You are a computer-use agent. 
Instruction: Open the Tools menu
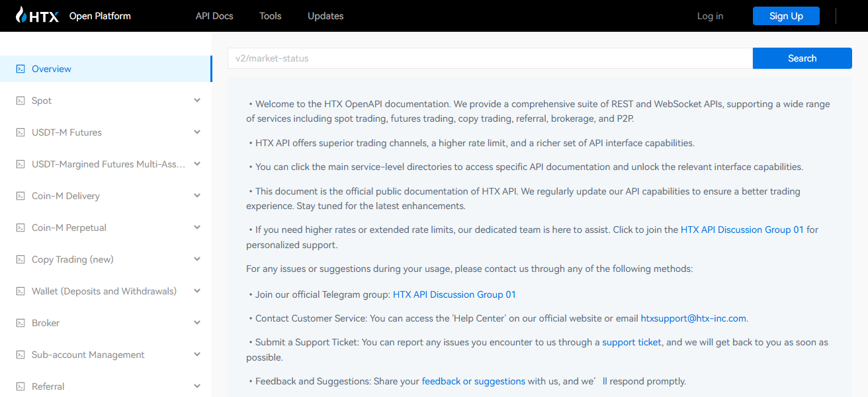pyautogui.click(x=270, y=16)
